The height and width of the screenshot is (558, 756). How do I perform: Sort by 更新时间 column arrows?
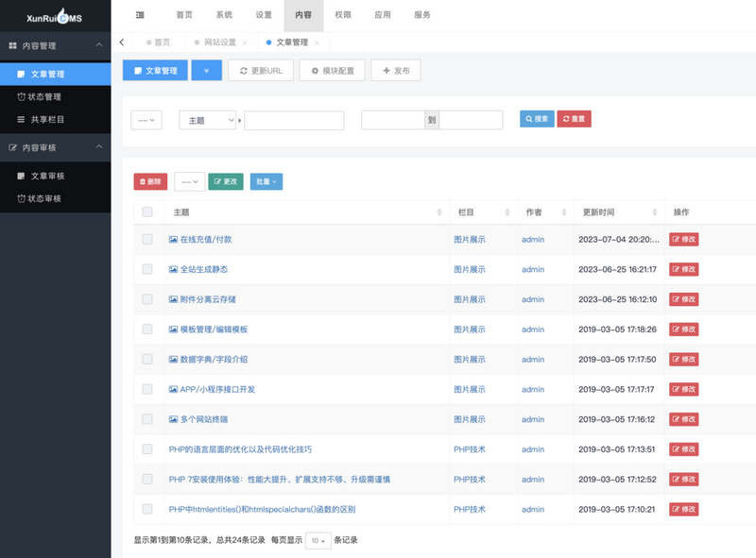point(654,212)
